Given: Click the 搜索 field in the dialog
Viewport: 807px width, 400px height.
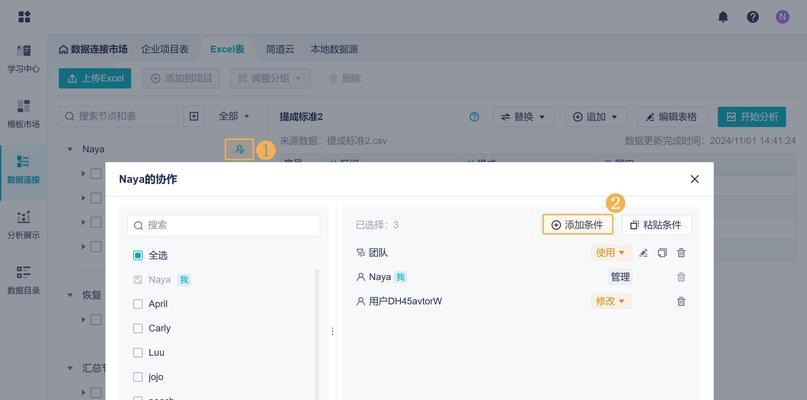Looking at the screenshot, I should 225,225.
